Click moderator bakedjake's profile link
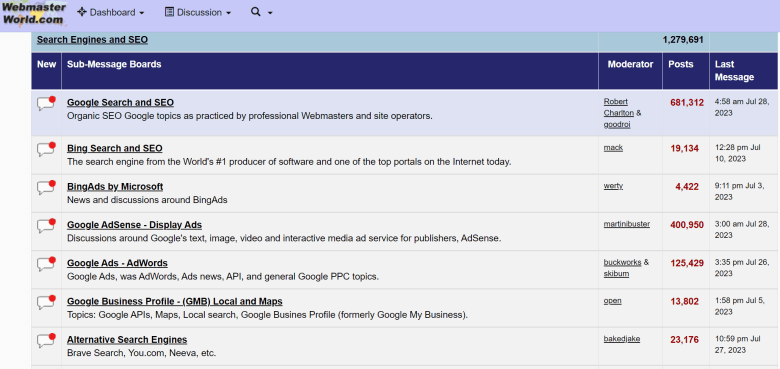 pos(622,339)
